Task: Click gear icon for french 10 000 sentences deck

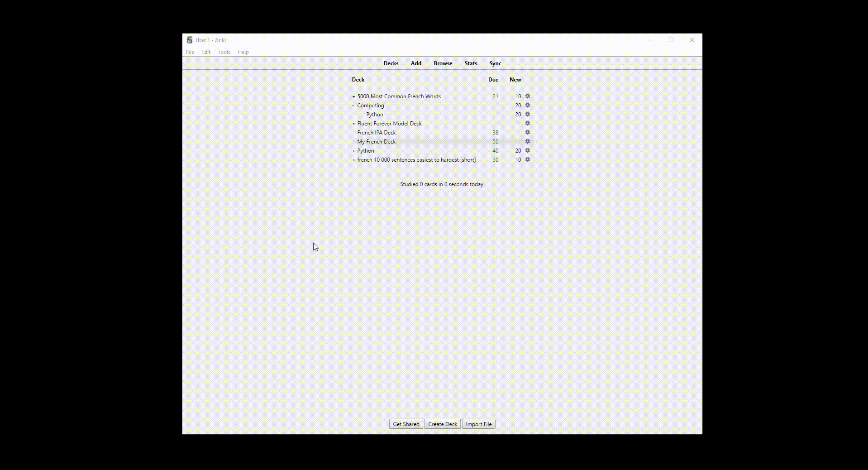Action: (527, 159)
